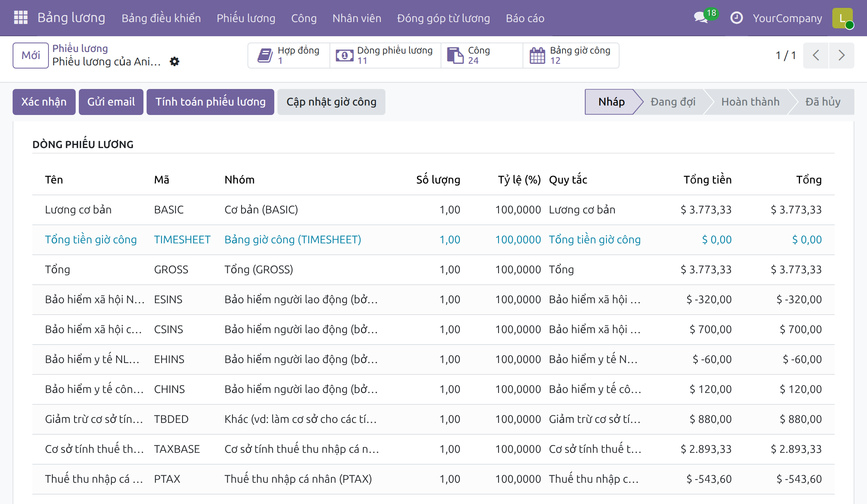Click the clock activities icon
Viewport: 867px width, 504px height.
[x=736, y=18]
